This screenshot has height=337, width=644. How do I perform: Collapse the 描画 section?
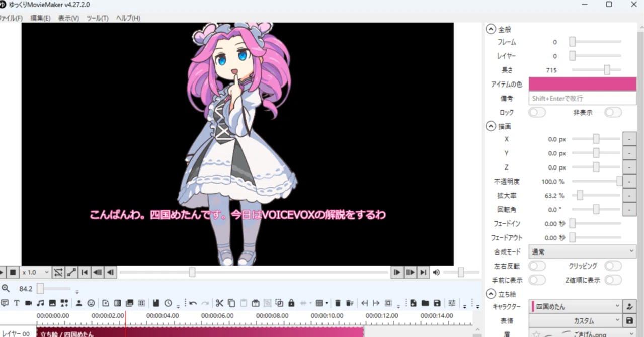(491, 126)
